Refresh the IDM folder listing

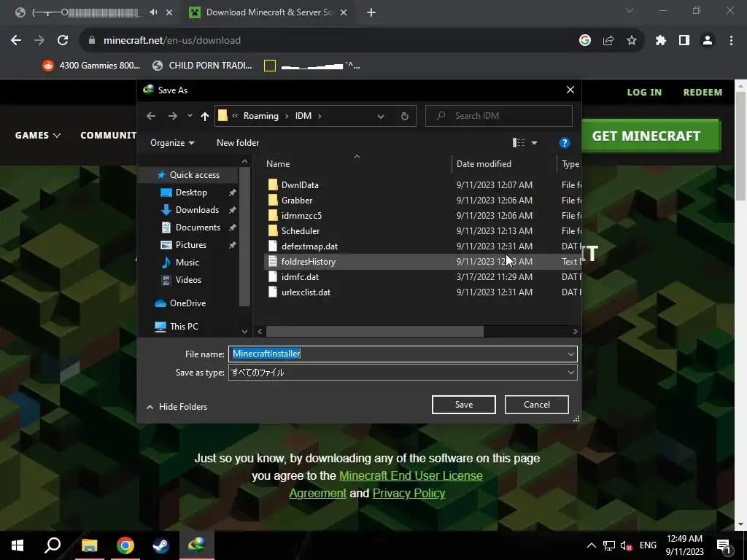pyautogui.click(x=404, y=116)
